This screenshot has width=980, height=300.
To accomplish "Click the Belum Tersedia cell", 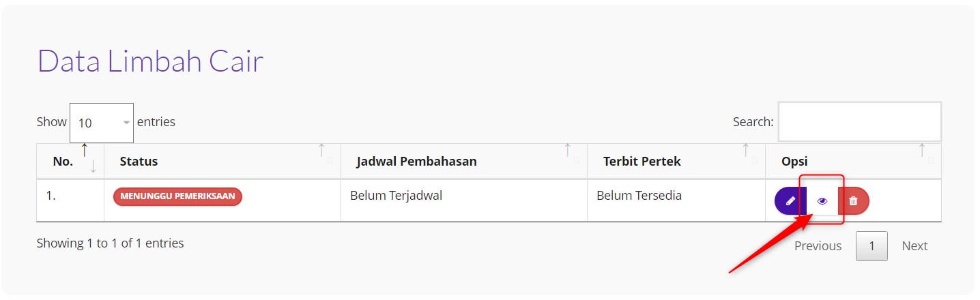I will 639,196.
